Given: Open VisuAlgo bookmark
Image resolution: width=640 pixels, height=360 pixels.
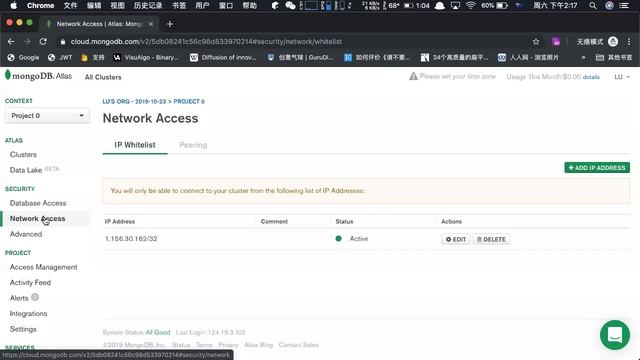Looking at the screenshot, I should coord(146,58).
